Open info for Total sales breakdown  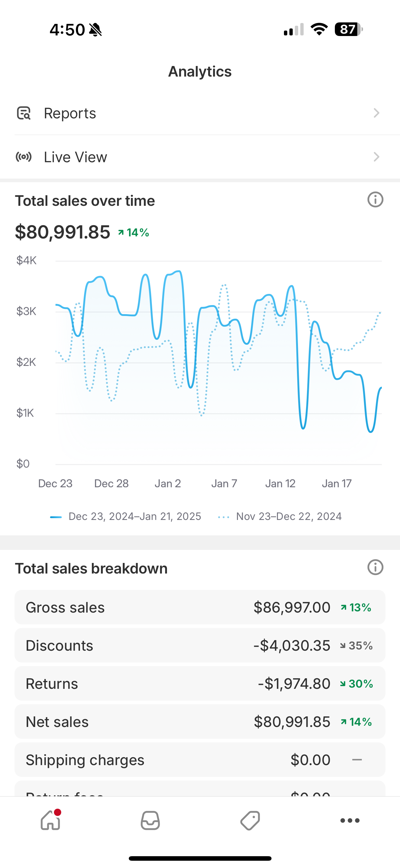point(375,567)
